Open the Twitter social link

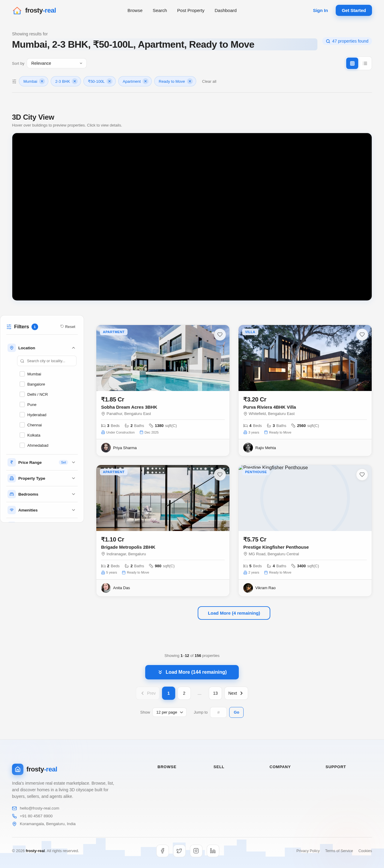pos(179,851)
